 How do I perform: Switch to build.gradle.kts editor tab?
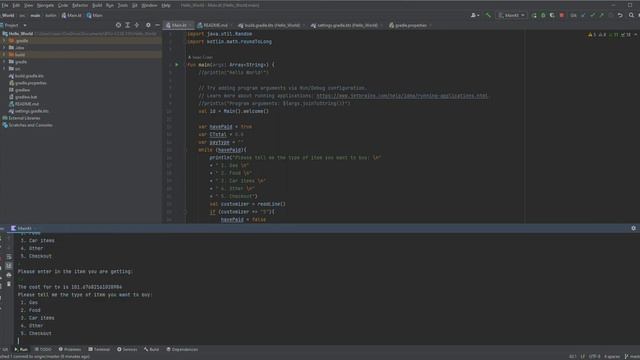(x=271, y=25)
